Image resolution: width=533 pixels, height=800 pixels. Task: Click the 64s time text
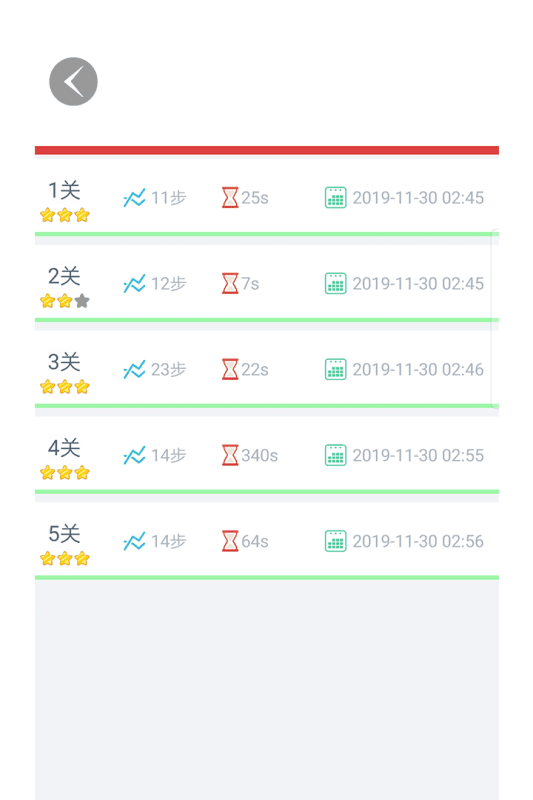click(255, 541)
